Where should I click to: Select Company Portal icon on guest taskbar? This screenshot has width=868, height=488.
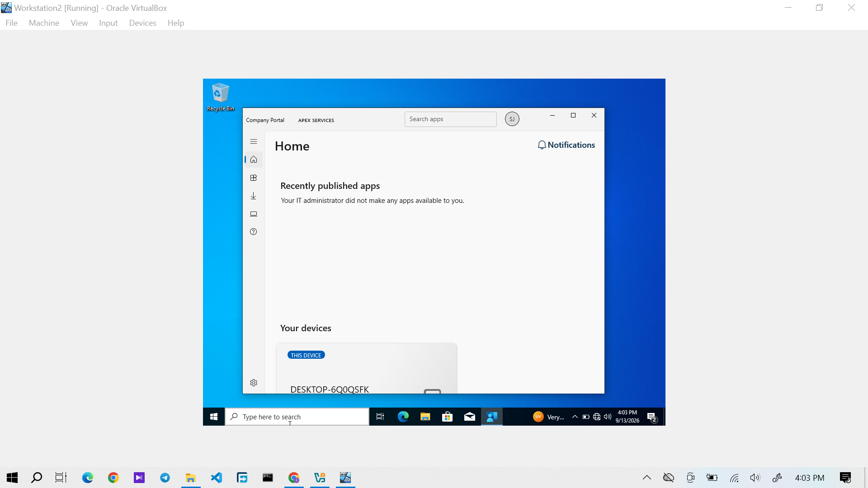pyautogui.click(x=492, y=417)
